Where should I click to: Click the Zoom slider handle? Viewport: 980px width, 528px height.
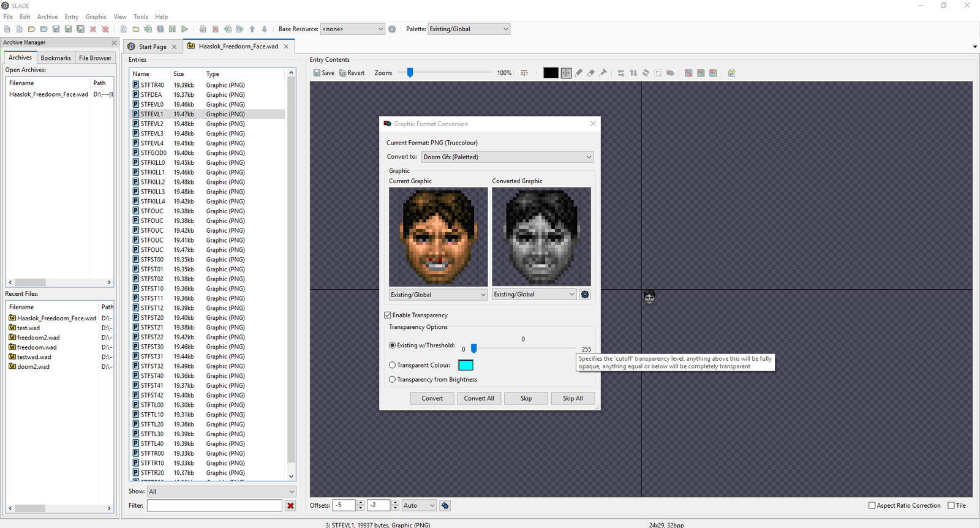click(410, 72)
